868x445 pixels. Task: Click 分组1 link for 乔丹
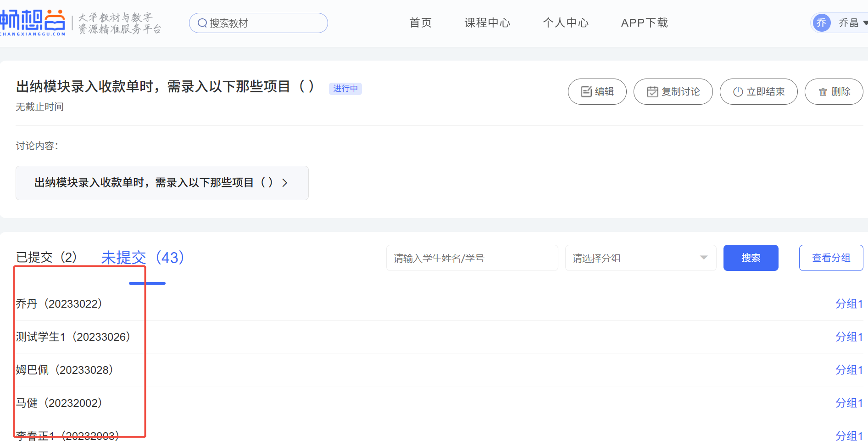pos(849,304)
